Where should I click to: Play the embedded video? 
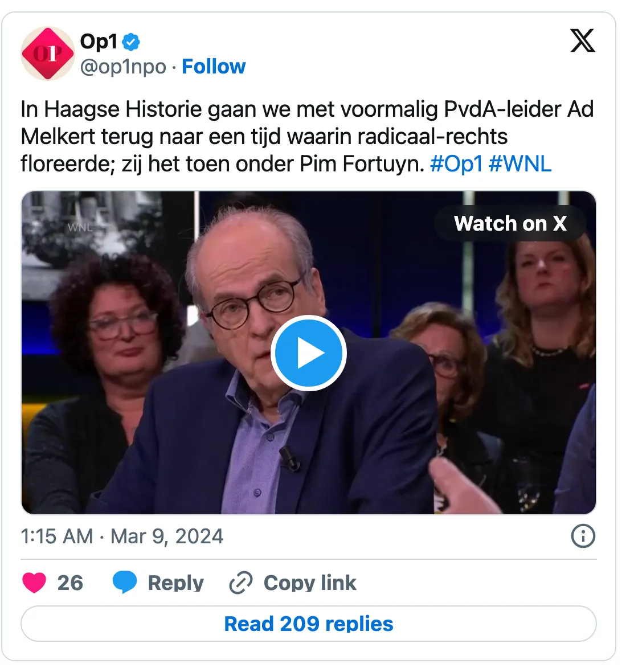tap(309, 353)
